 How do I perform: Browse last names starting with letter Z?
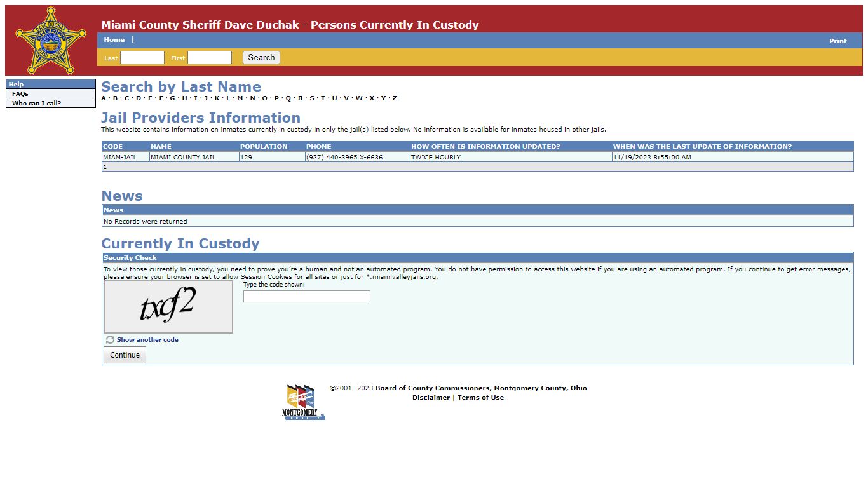click(x=395, y=98)
